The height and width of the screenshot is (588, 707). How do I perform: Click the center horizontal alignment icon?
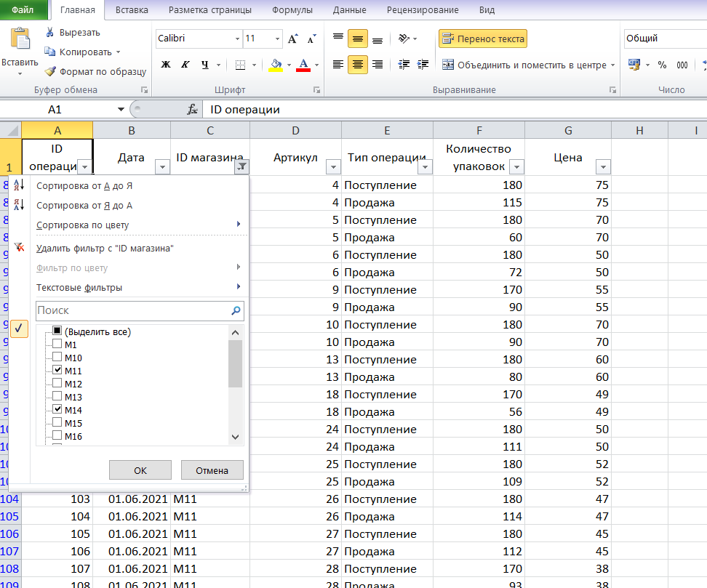[358, 65]
